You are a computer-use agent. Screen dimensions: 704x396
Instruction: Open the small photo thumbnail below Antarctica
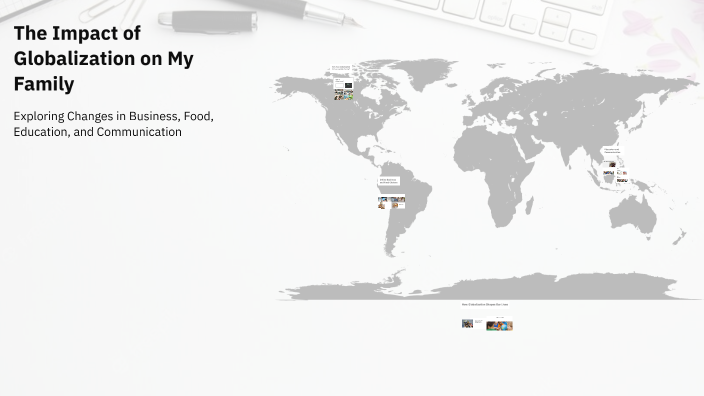pyautogui.click(x=467, y=323)
